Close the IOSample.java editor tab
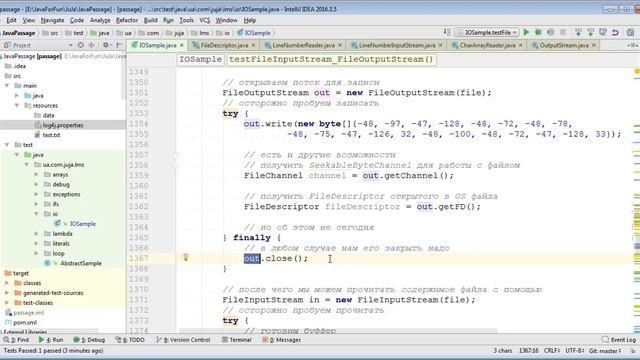This screenshot has height=360, width=640. [x=182, y=45]
